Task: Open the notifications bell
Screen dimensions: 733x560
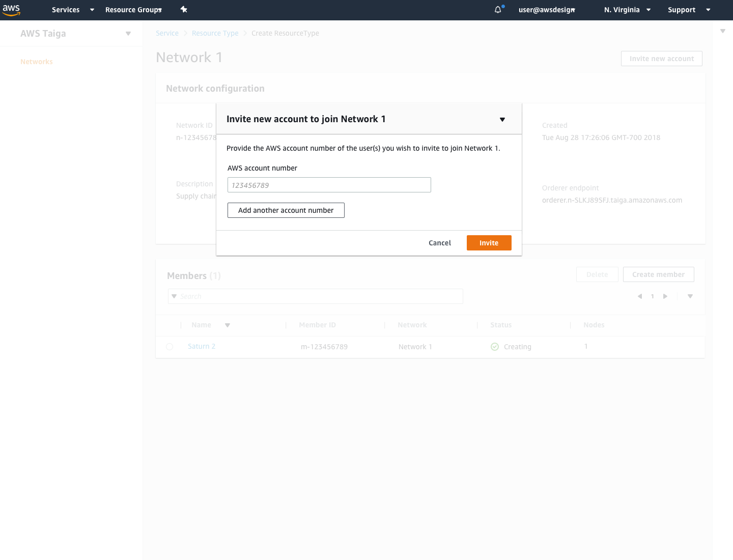Action: click(x=498, y=10)
